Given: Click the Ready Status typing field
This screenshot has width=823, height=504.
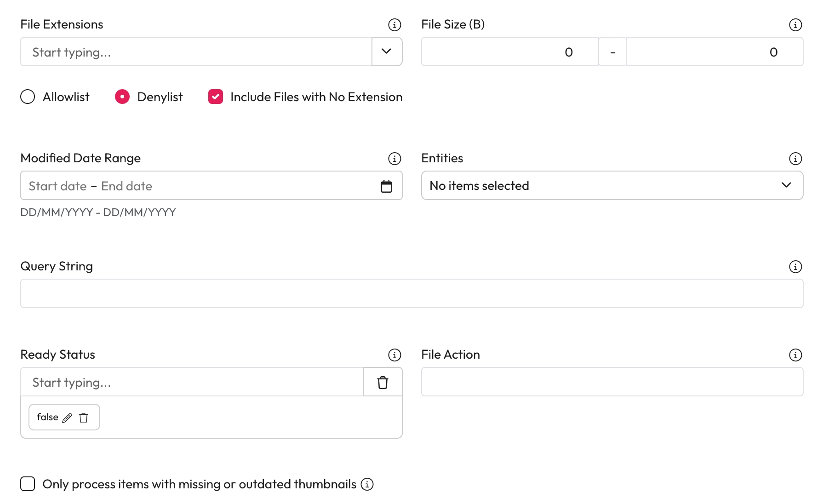Looking at the screenshot, I should [192, 382].
